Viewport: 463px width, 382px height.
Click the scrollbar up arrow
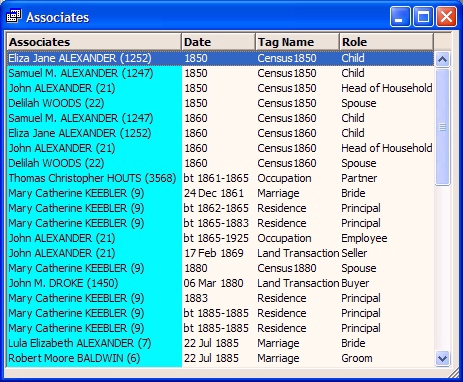pyautogui.click(x=442, y=59)
